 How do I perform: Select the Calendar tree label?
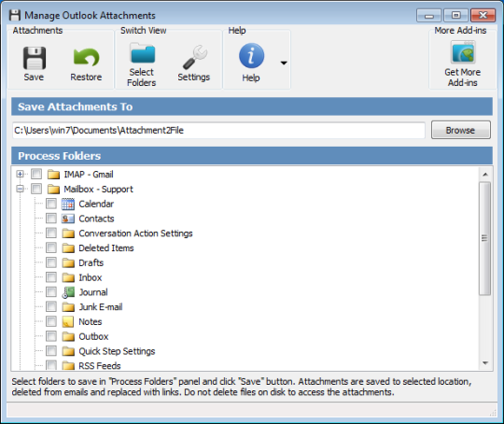click(96, 204)
